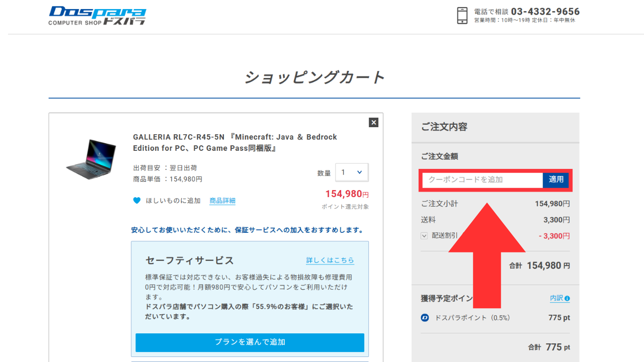This screenshot has width=644, height=362.
Task: Click the phone number 03-4332-9656
Action: 545,12
